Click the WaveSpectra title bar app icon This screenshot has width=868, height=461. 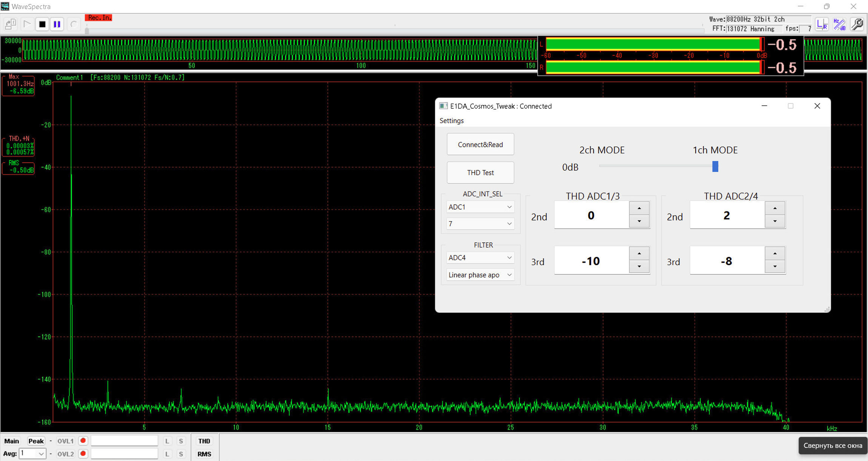[x=5, y=6]
